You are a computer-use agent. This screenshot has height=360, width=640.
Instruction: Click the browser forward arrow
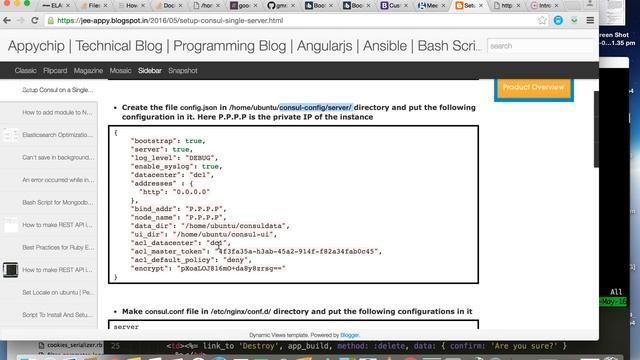(x=20, y=20)
